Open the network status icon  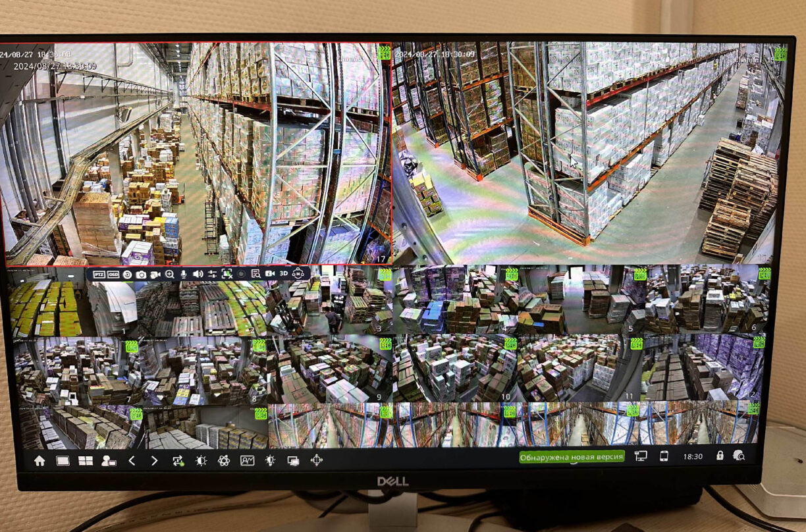tap(641, 456)
